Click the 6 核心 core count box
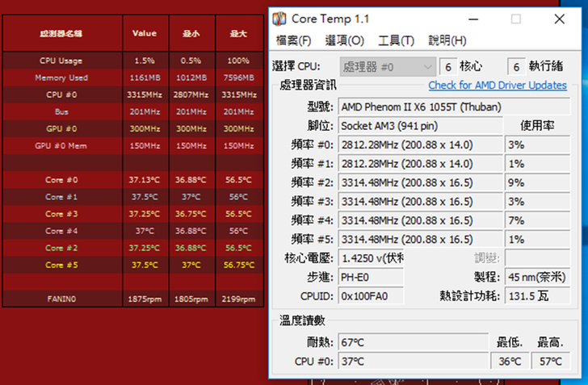This screenshot has width=588, height=385. pyautogui.click(x=448, y=67)
